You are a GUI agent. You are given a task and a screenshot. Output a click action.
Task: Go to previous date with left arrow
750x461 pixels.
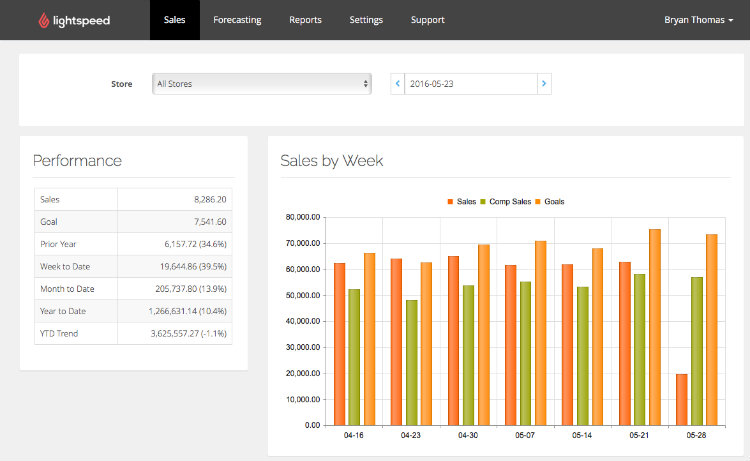[397, 84]
